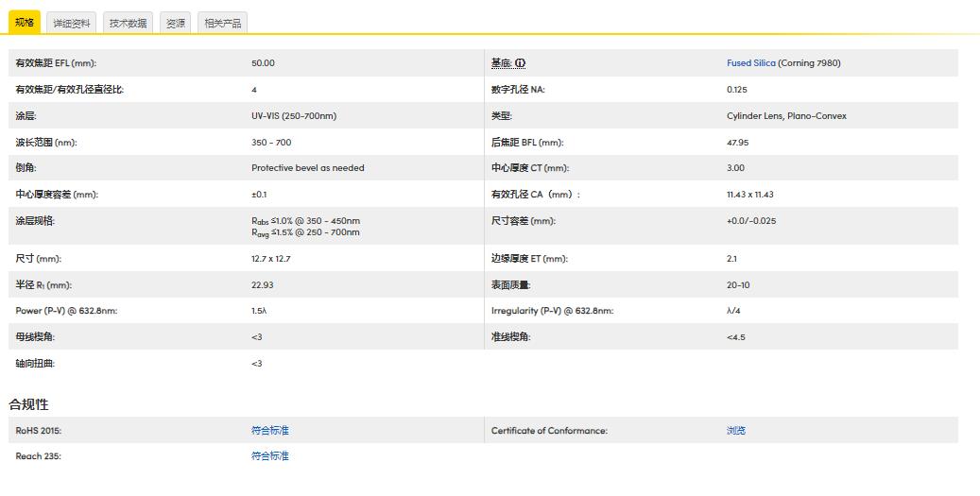The height and width of the screenshot is (496, 980).
Task: Click 符合标准 link for Reach 235
Action: [x=270, y=456]
